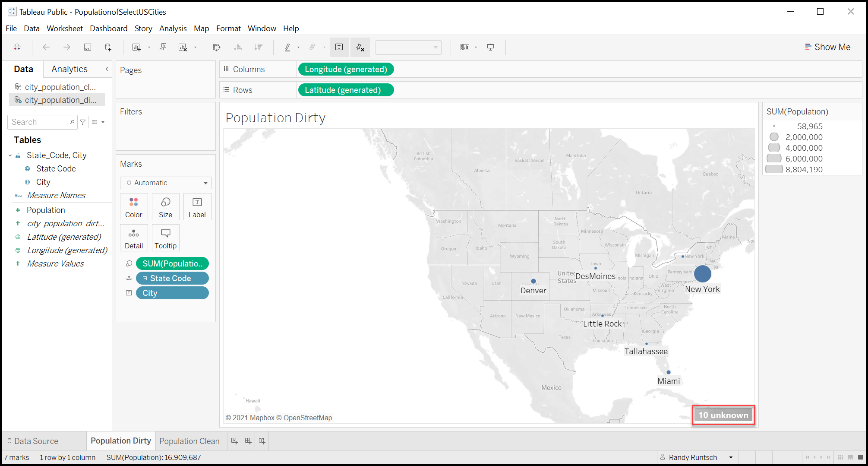
Task: Open the Automatic mark type dropdown
Action: tap(165, 183)
